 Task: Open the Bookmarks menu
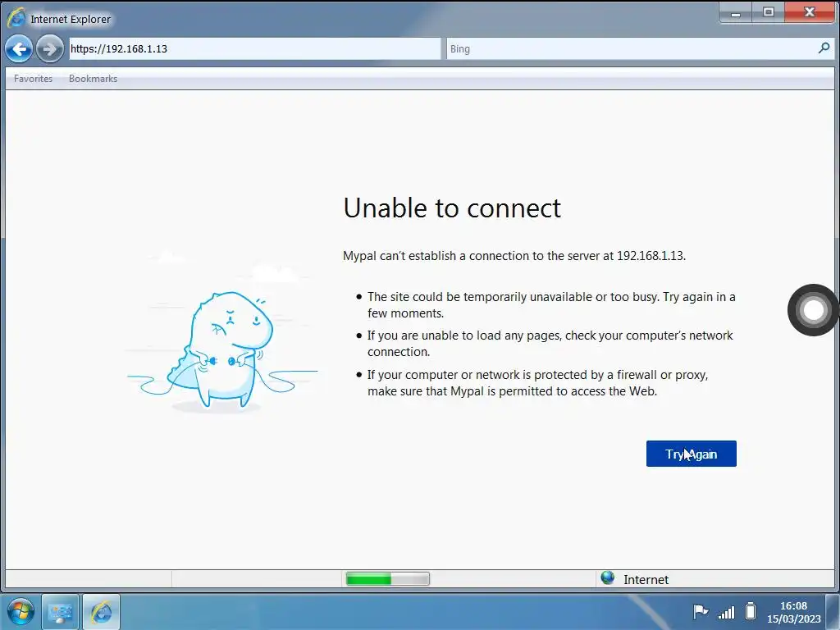tap(93, 79)
